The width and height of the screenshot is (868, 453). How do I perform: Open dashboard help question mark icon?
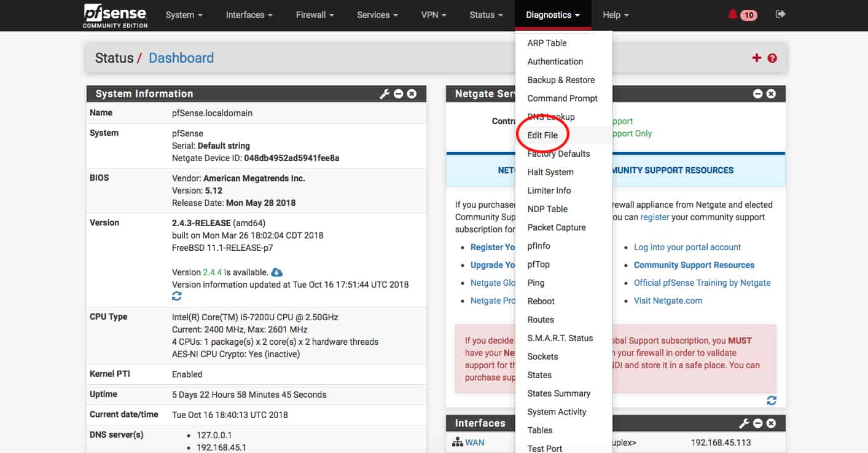[x=772, y=58]
